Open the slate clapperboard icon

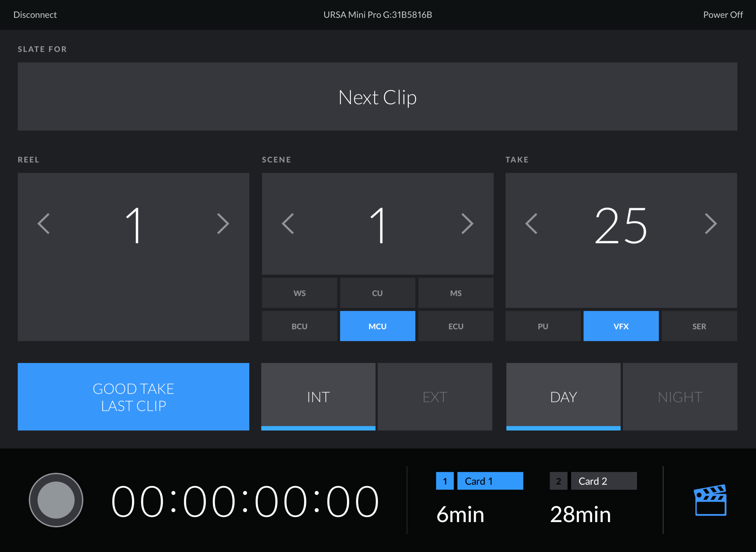coord(710,500)
